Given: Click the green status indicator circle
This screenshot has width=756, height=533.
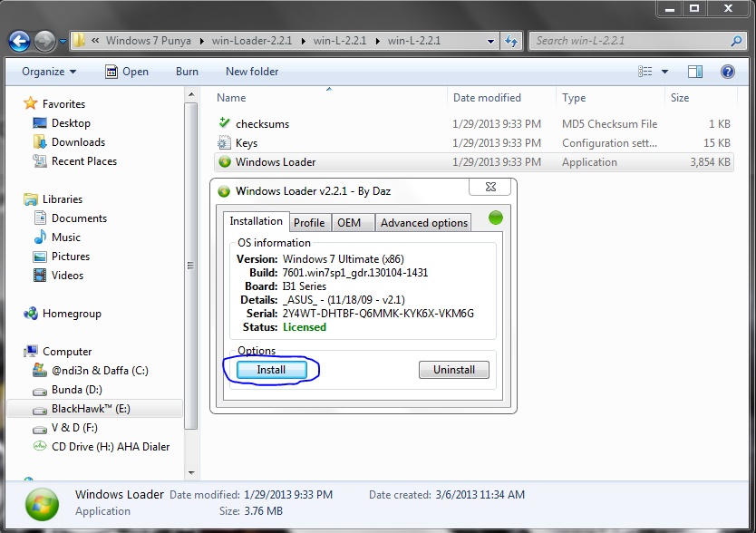Looking at the screenshot, I should (x=496, y=218).
